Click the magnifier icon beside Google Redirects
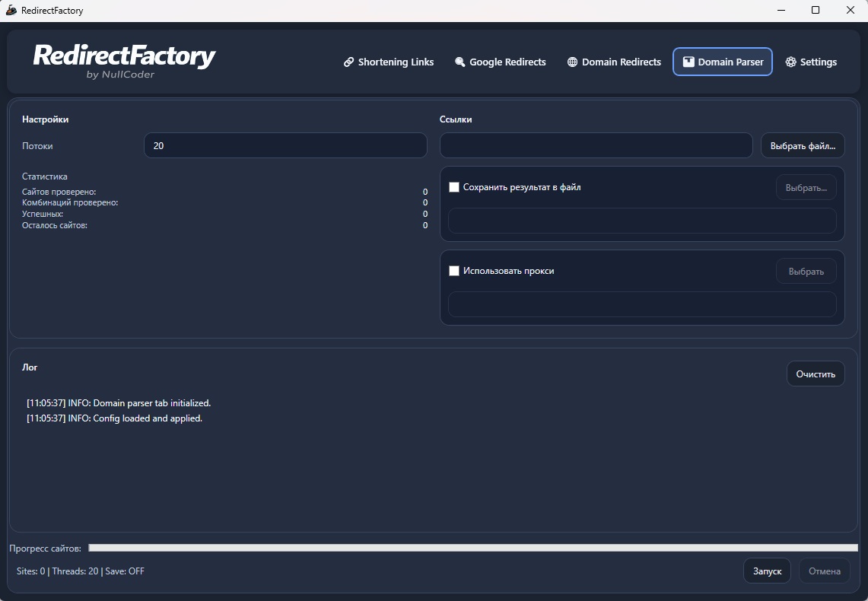 pos(460,62)
